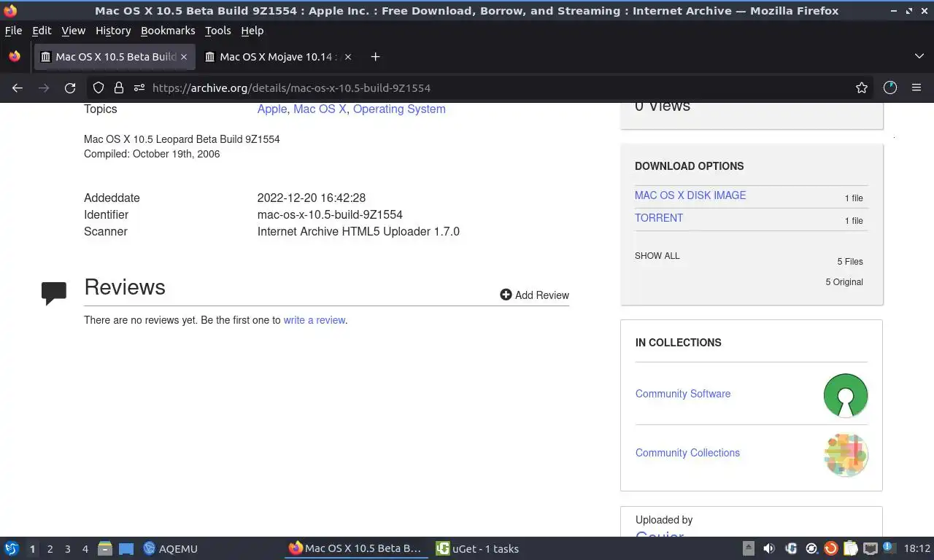Click the taskbar clock showing 18:12
934x560 pixels.
click(x=916, y=548)
